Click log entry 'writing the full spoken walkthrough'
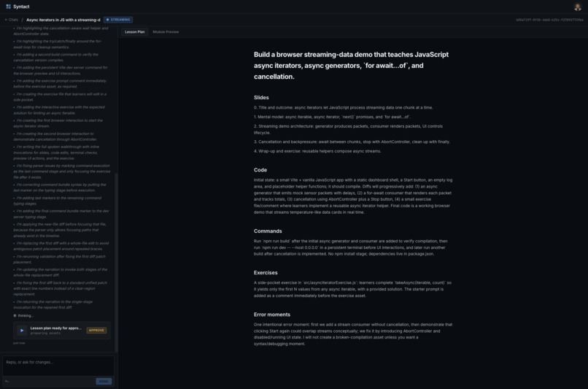Screen dimensions: 588x389 [x=56, y=153]
